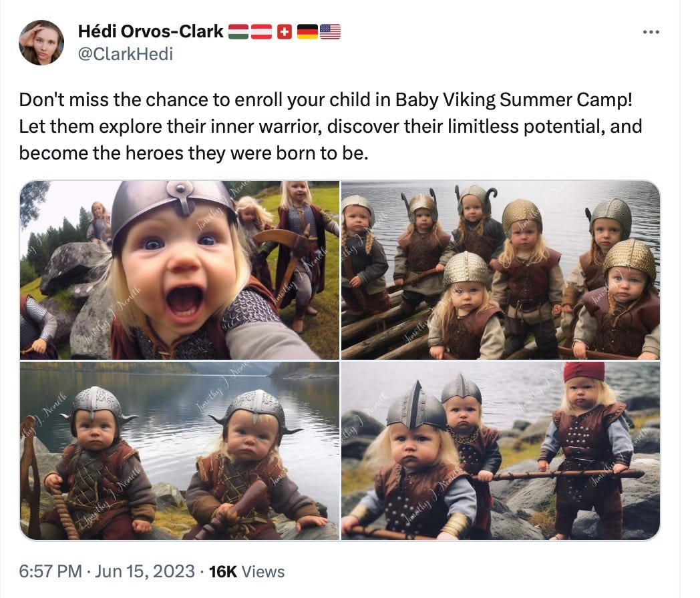
Task: Click the 16K Views counter
Action: 246,571
